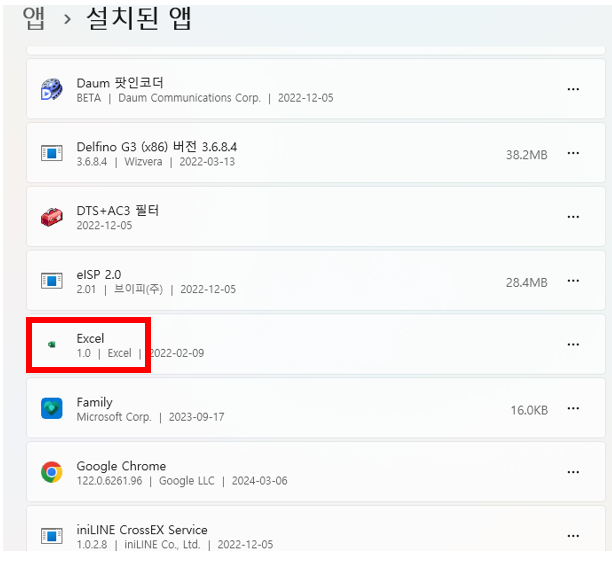The width and height of the screenshot is (612, 563).
Task: Click the DTS+AC3 필터 toolbox icon
Action: [x=52, y=217]
